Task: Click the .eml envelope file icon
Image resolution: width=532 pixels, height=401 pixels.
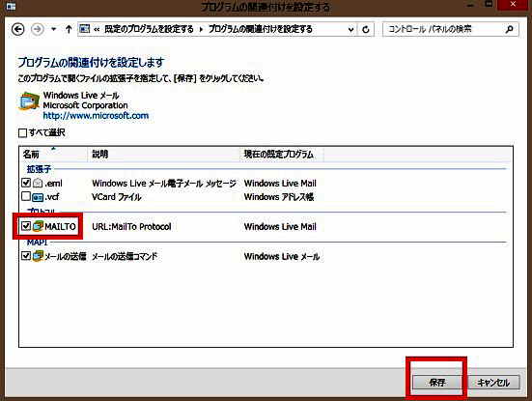Action: point(38,184)
